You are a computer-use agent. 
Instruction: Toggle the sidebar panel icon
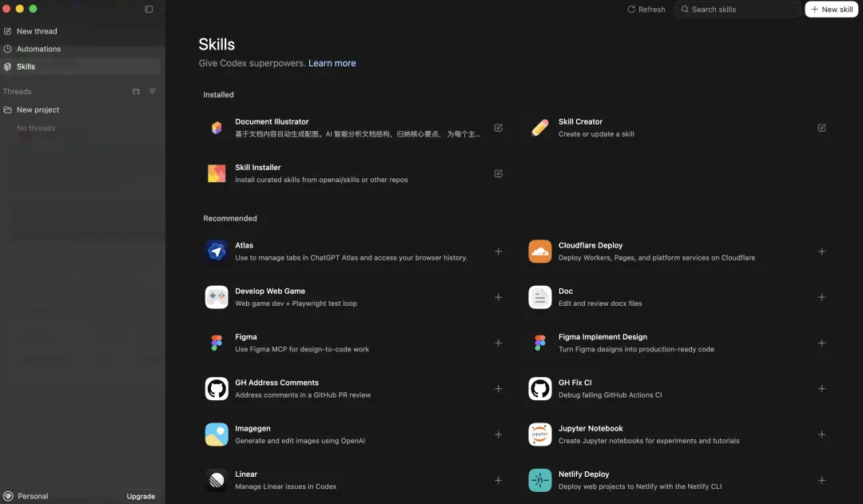click(x=149, y=10)
